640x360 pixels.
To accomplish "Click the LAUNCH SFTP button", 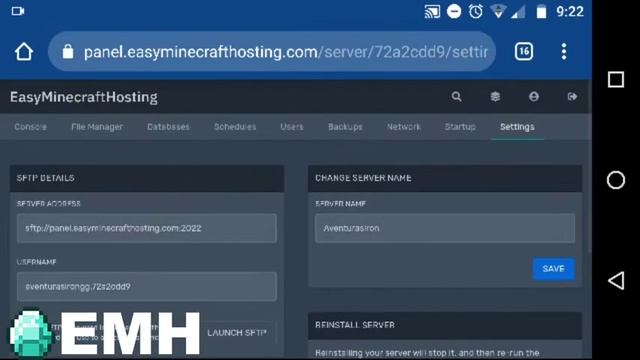I will tap(237, 333).
